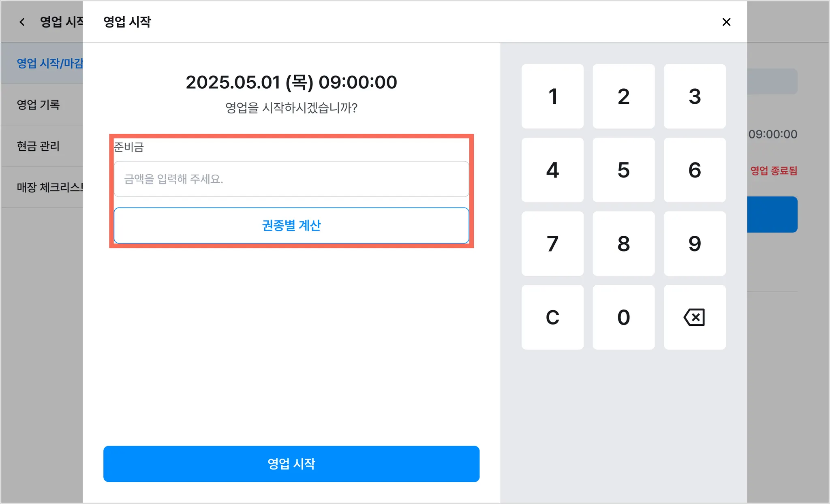Select 영업 시작/마감 sidebar item
This screenshot has height=504, width=830.
tap(49, 63)
